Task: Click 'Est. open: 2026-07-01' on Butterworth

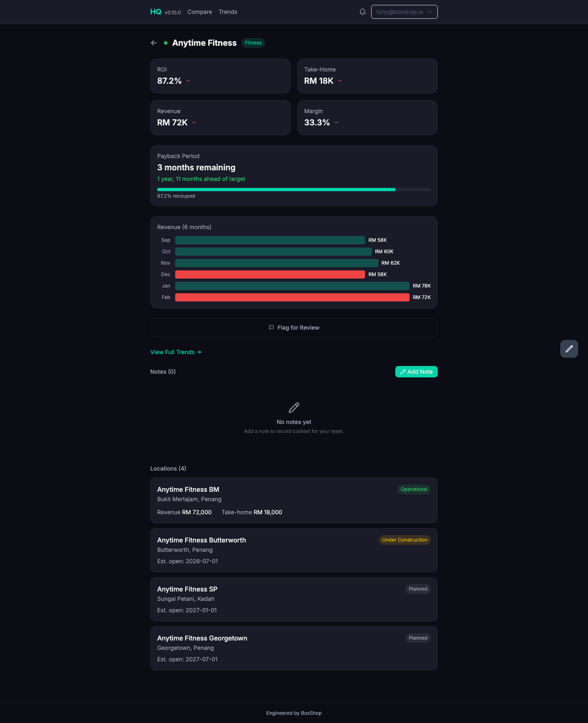Action: point(187,561)
